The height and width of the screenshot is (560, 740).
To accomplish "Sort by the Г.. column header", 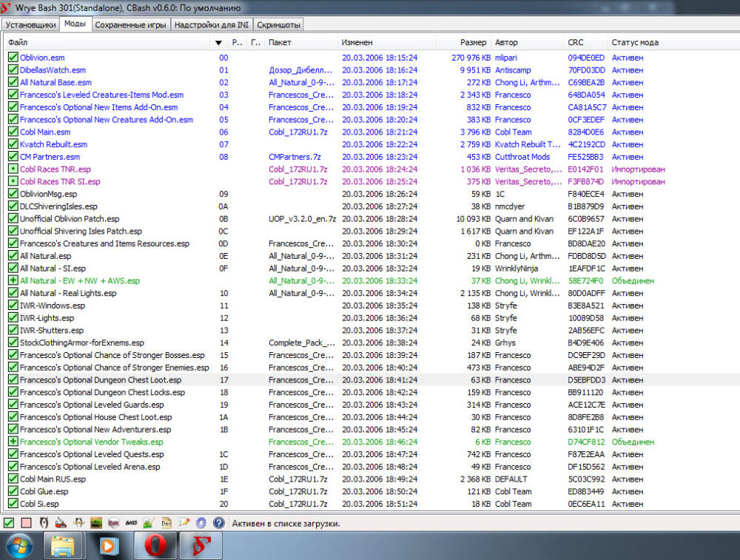I will [x=256, y=42].
